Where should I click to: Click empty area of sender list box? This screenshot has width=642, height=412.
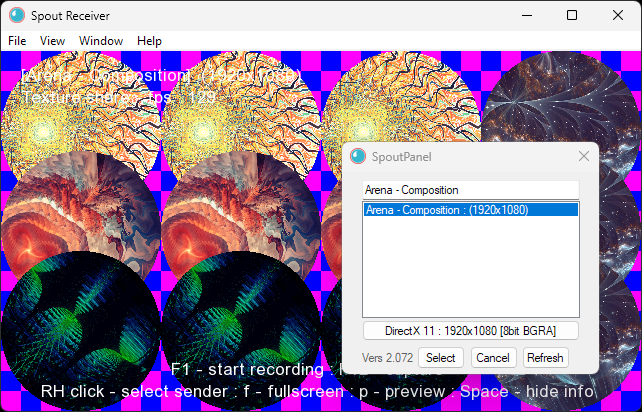tap(470, 270)
